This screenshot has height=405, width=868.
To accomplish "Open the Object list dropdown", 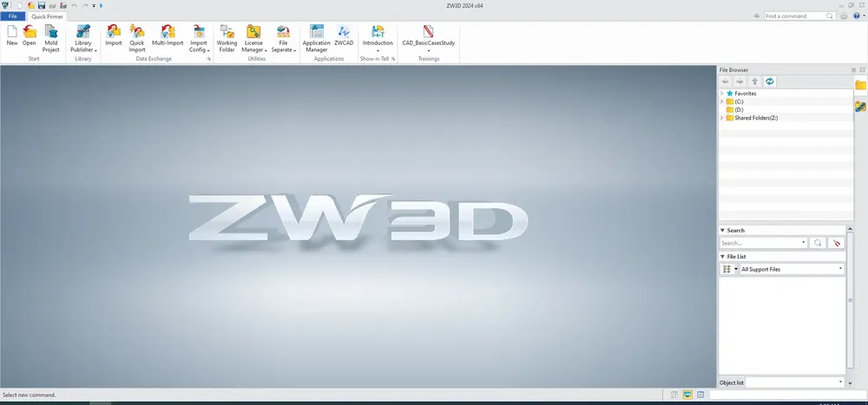I will [795, 382].
